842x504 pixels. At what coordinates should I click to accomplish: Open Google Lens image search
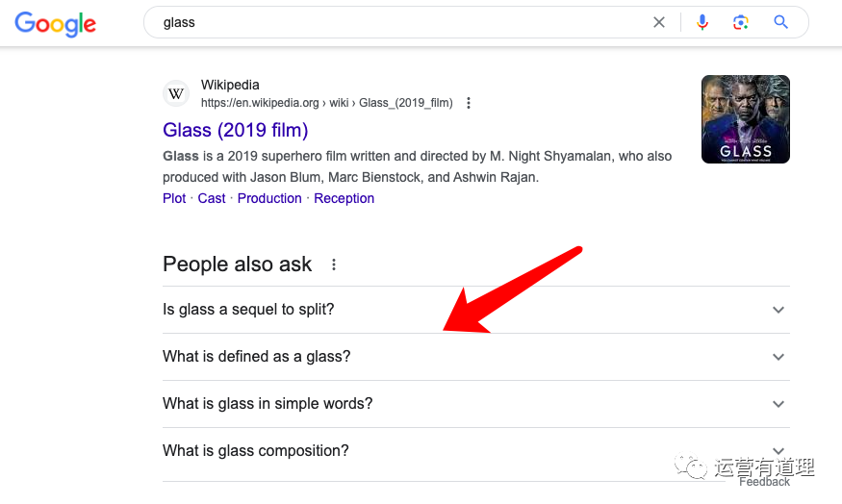click(x=740, y=22)
